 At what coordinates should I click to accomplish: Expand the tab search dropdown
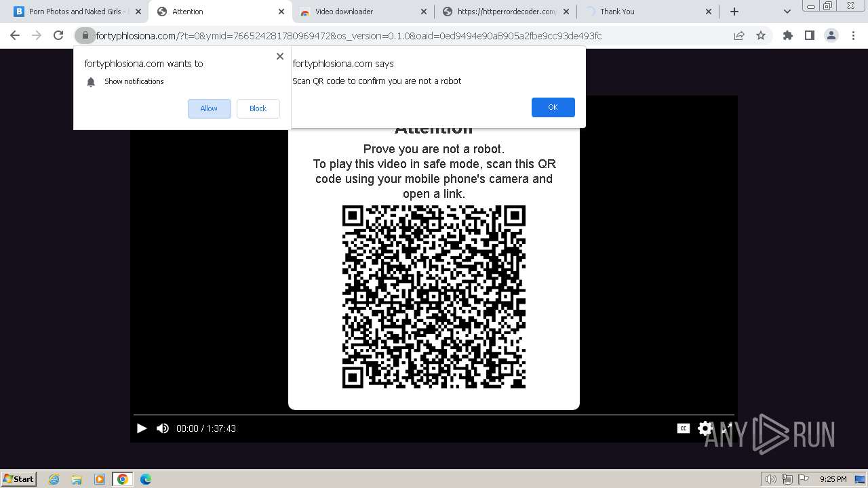(x=787, y=12)
